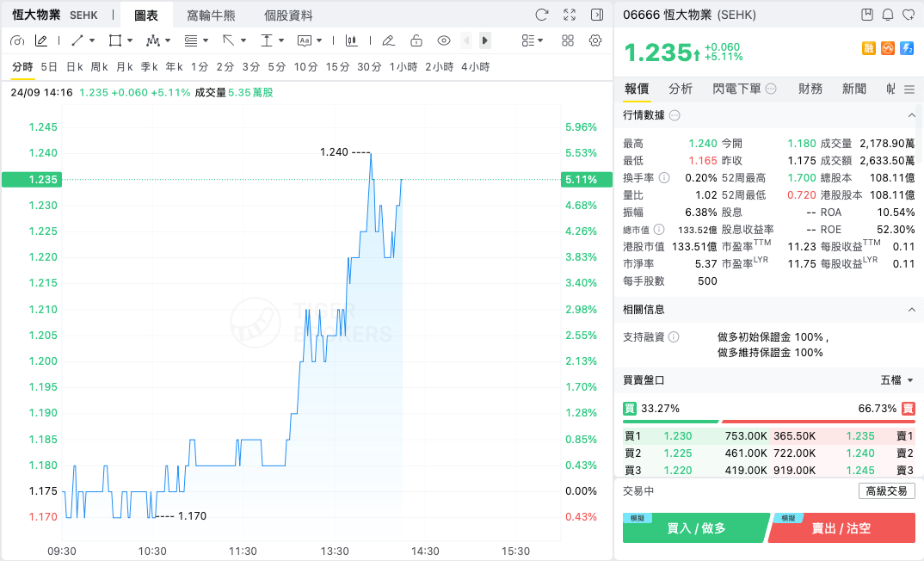Select the line drawing tool
This screenshot has width=924, height=561.
pos(77,40)
